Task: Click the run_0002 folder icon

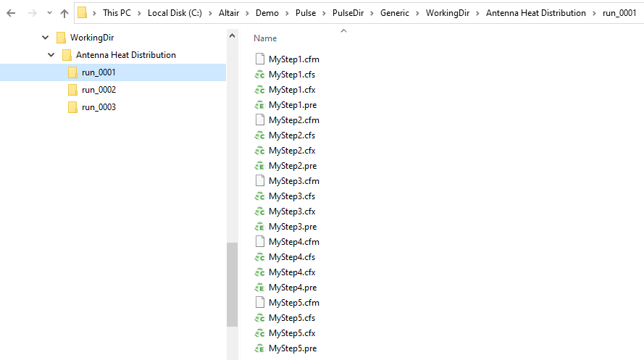Action: (72, 90)
